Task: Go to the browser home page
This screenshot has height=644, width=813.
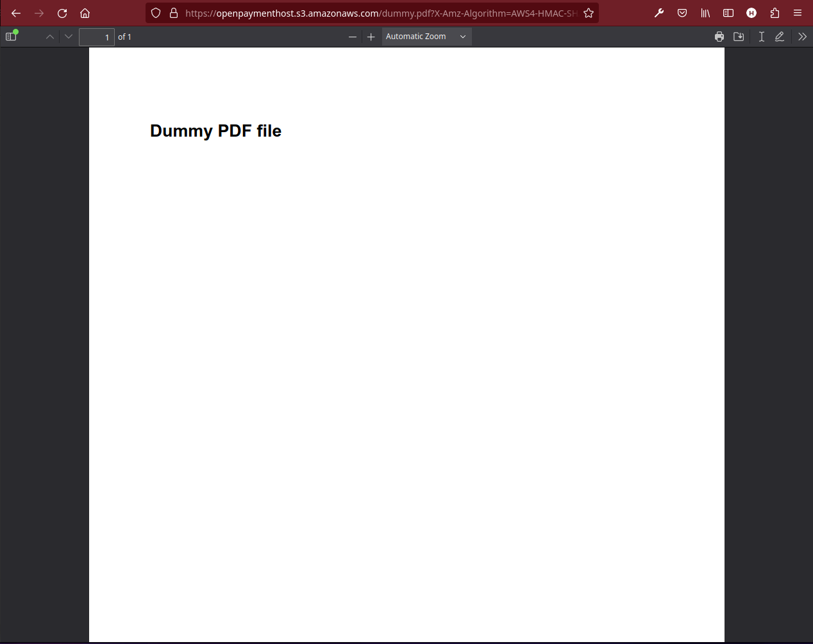Action: pyautogui.click(x=85, y=13)
